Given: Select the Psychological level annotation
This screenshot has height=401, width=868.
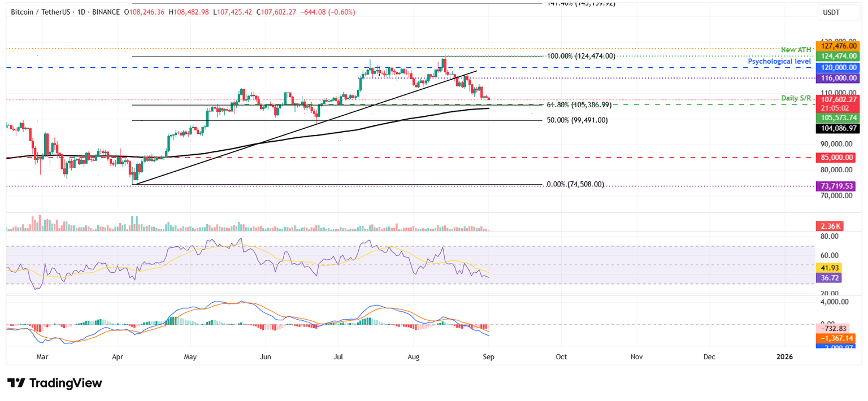Looking at the screenshot, I should pyautogui.click(x=779, y=61).
